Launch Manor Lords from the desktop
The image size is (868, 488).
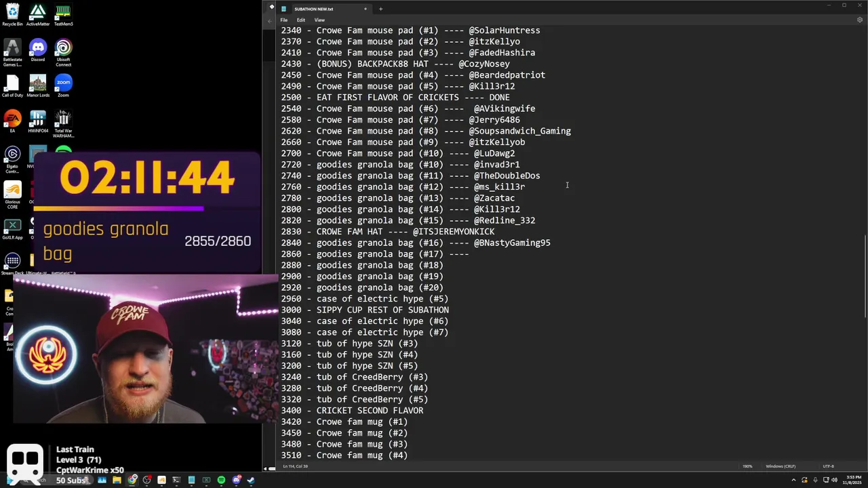click(38, 85)
